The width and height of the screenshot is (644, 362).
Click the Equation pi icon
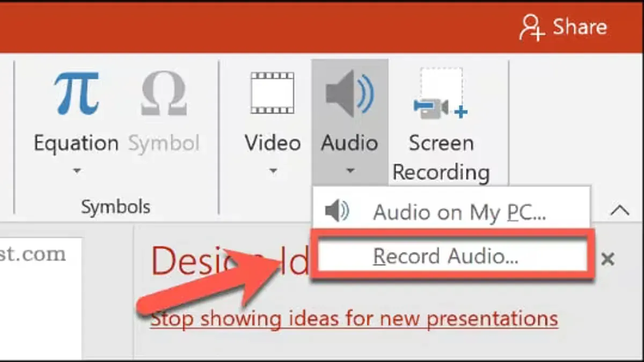76,94
